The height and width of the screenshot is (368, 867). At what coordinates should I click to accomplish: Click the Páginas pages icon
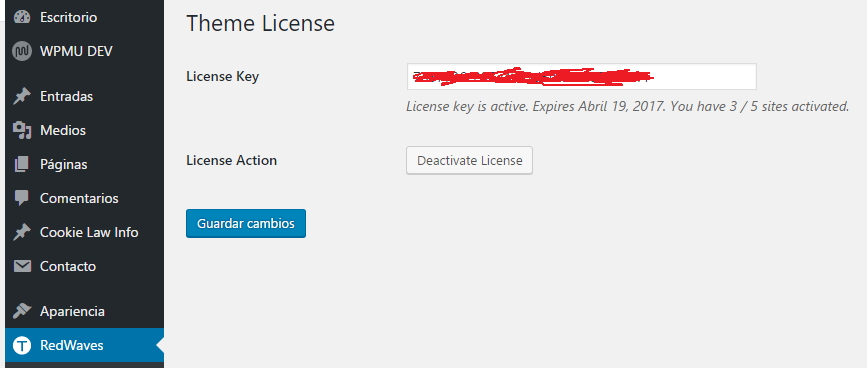[22, 164]
